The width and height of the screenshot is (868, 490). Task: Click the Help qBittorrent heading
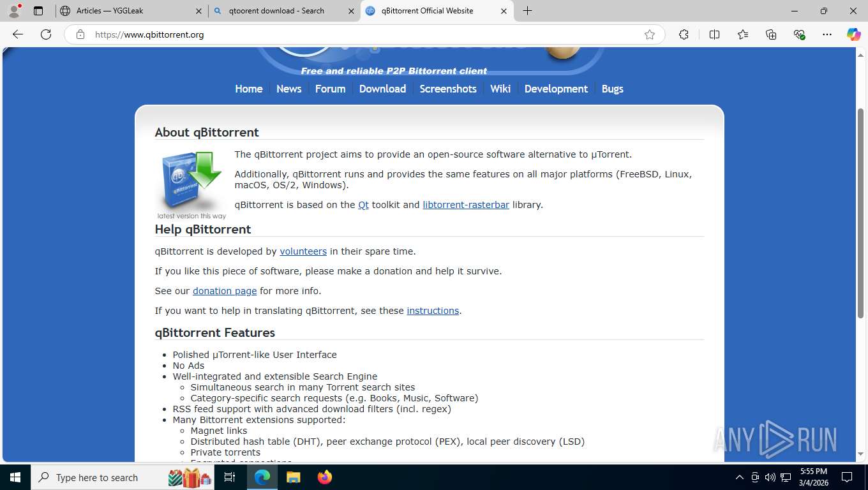203,229
